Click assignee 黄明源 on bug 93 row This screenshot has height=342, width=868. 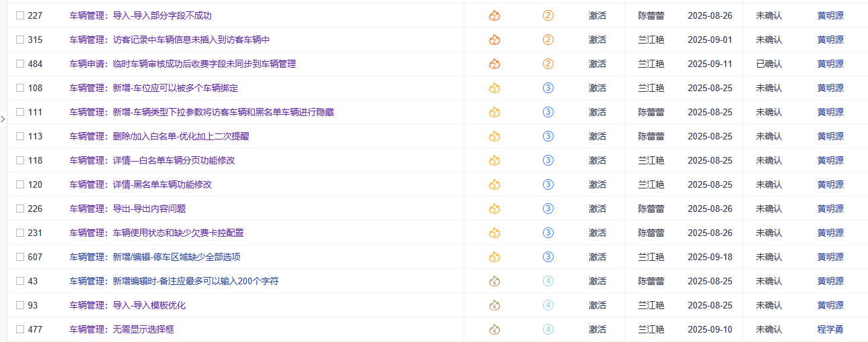pyautogui.click(x=830, y=305)
